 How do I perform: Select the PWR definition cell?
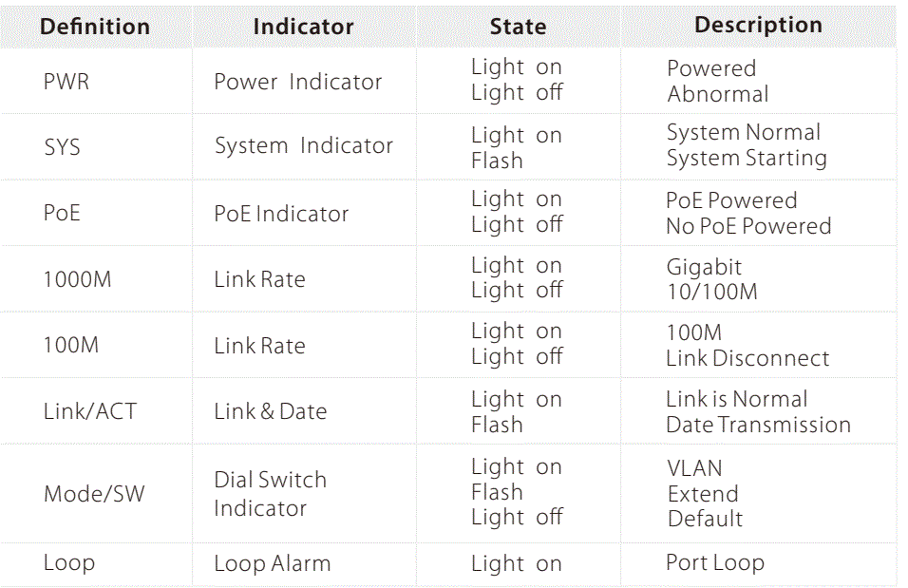pos(66,82)
